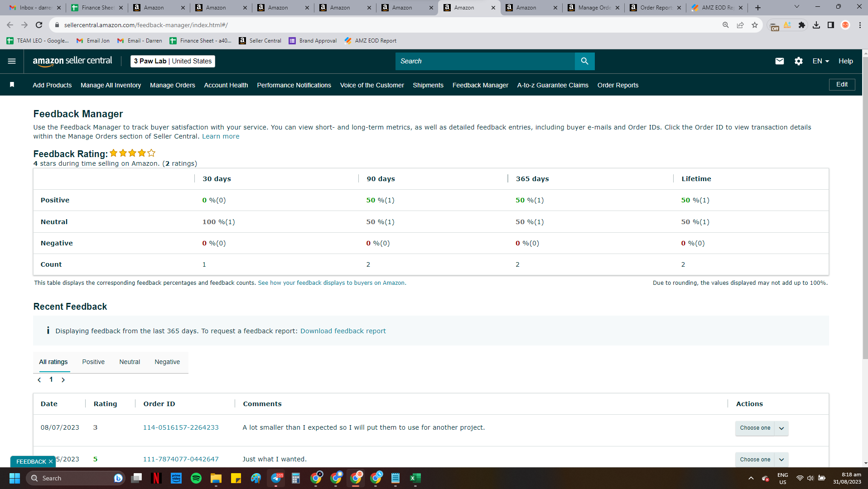Image resolution: width=868 pixels, height=489 pixels.
Task: Open Order Reports in nav bar
Action: [x=618, y=85]
